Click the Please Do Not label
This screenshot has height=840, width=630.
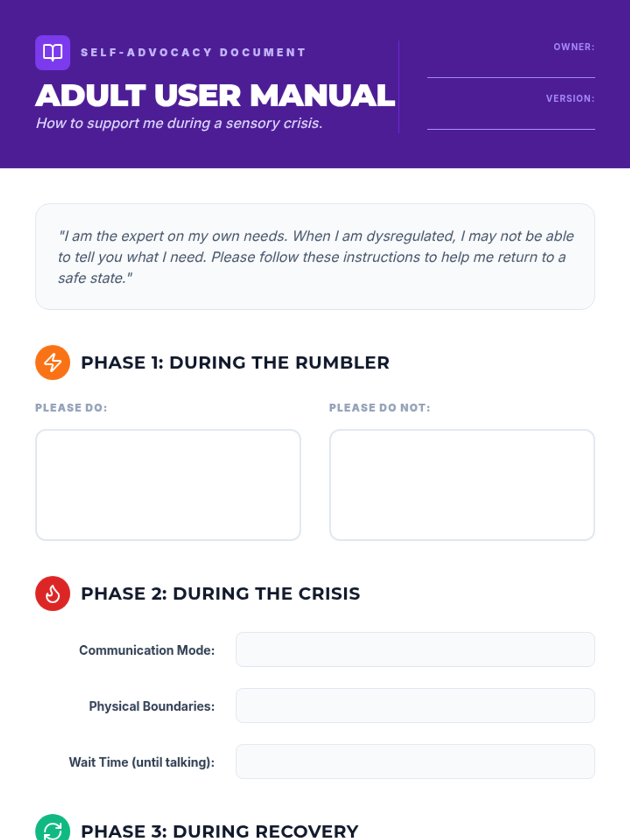coord(380,408)
